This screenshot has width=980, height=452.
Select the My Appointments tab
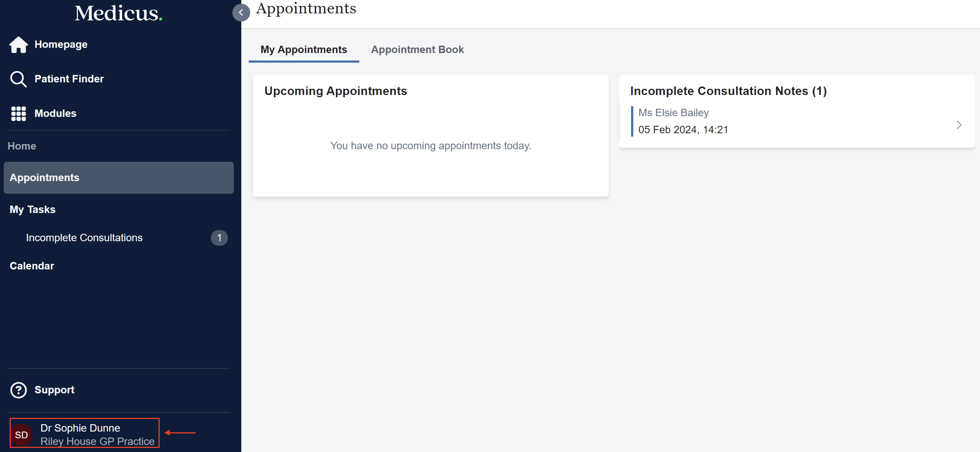pos(303,49)
